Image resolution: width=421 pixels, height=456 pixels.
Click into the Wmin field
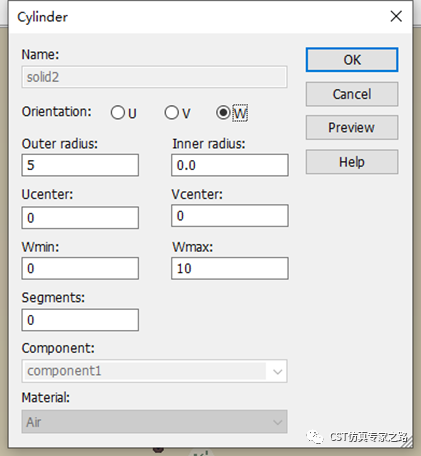pyautogui.click(x=80, y=268)
